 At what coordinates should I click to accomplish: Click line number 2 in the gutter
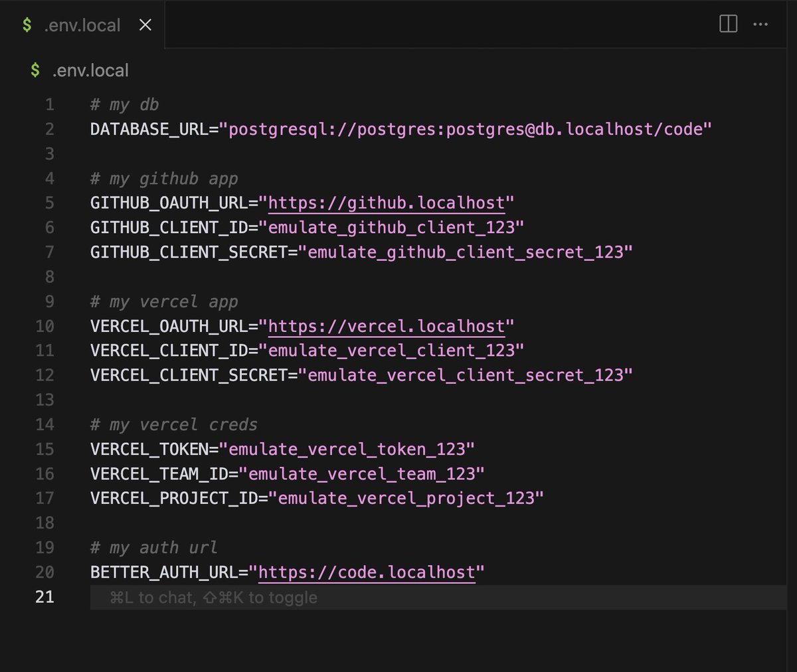(49, 129)
